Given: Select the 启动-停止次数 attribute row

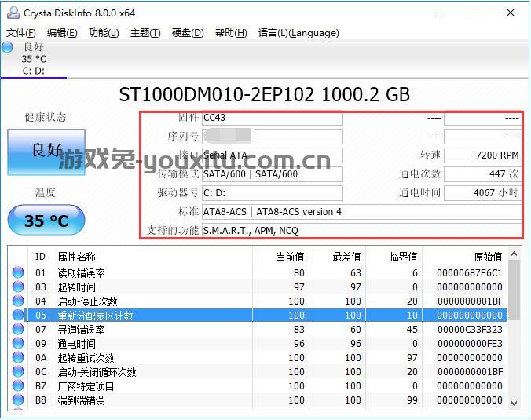Looking at the screenshot, I should [x=258, y=301].
